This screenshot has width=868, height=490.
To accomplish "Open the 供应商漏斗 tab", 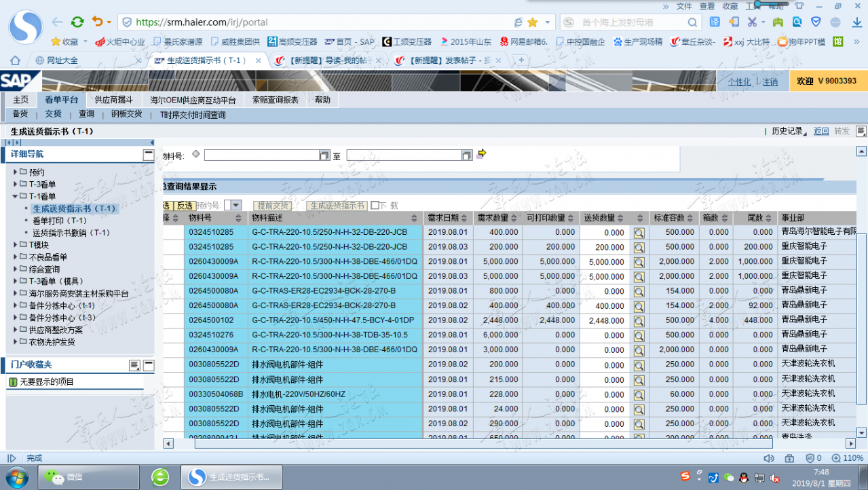I will click(113, 100).
